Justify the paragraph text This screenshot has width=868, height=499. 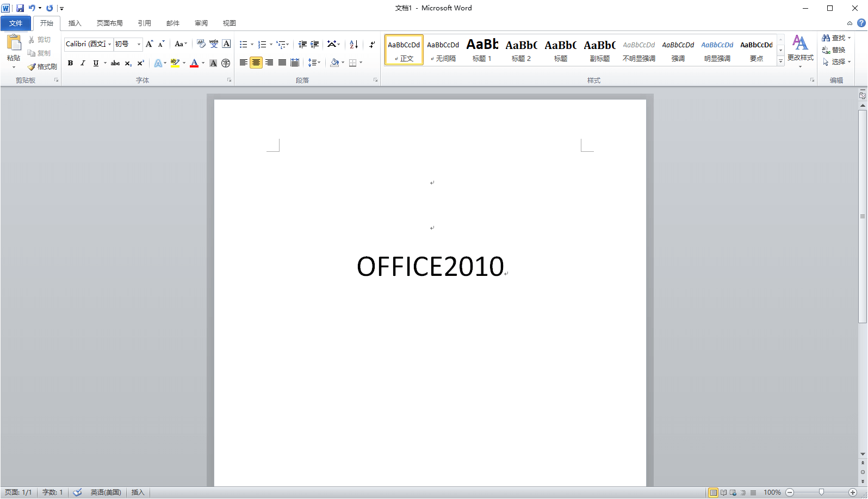(282, 63)
